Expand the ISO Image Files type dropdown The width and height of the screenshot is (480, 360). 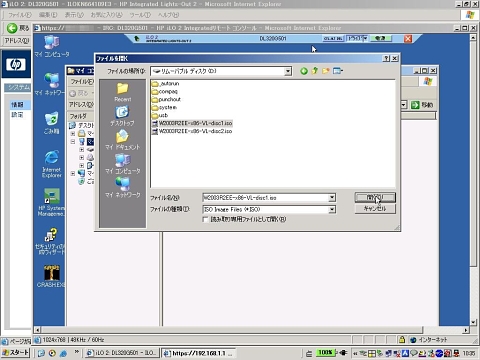(332, 209)
